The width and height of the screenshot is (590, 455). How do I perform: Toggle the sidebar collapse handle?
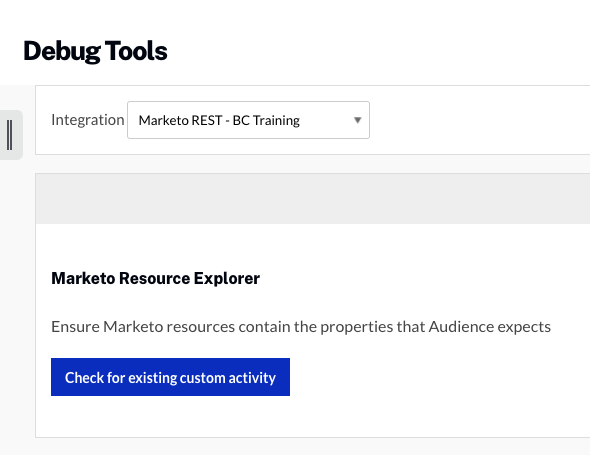pos(11,135)
